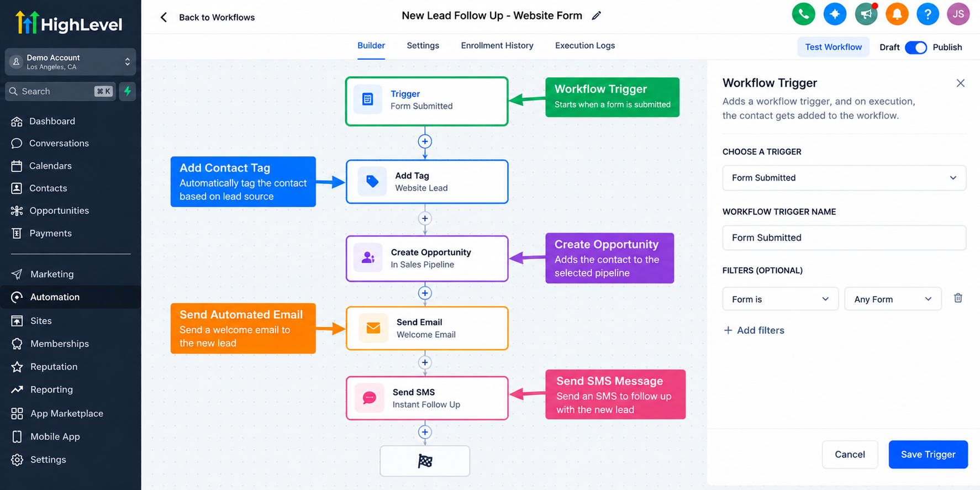980x490 pixels.
Task: Open the 'Any Form' dropdown
Action: [893, 299]
